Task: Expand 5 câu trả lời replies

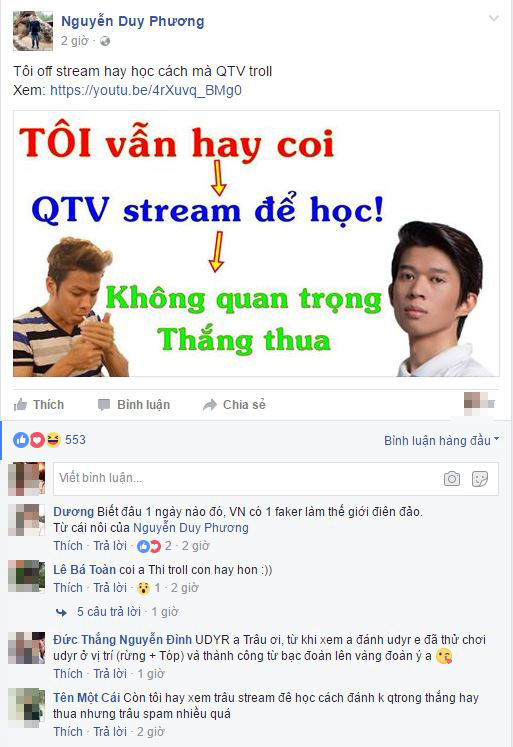Action: point(109,612)
